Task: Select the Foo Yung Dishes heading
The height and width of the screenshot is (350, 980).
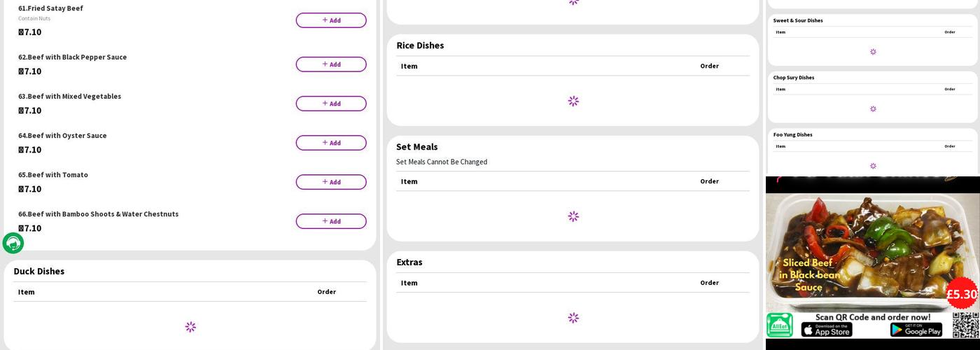Action: (792, 134)
